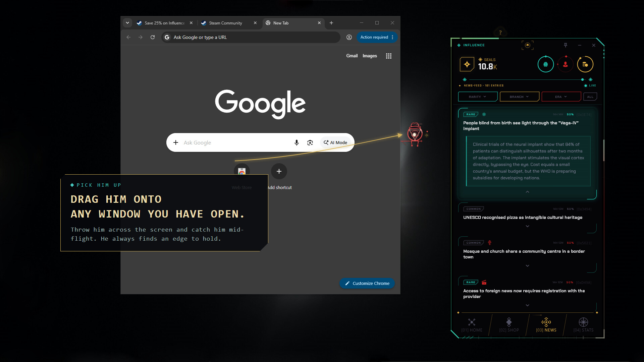Viewport: 644px width, 362px height.
Task: Click the mascot focus frame icon in Influence header
Action: click(527, 45)
